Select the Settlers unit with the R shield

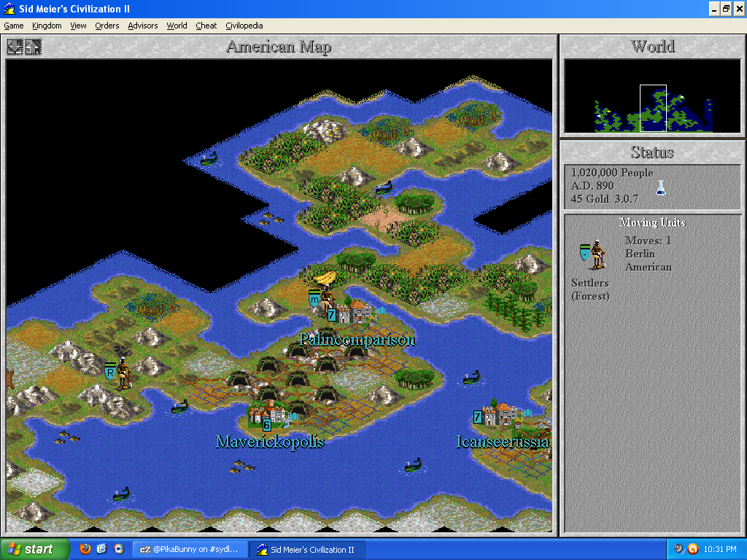pos(119,373)
